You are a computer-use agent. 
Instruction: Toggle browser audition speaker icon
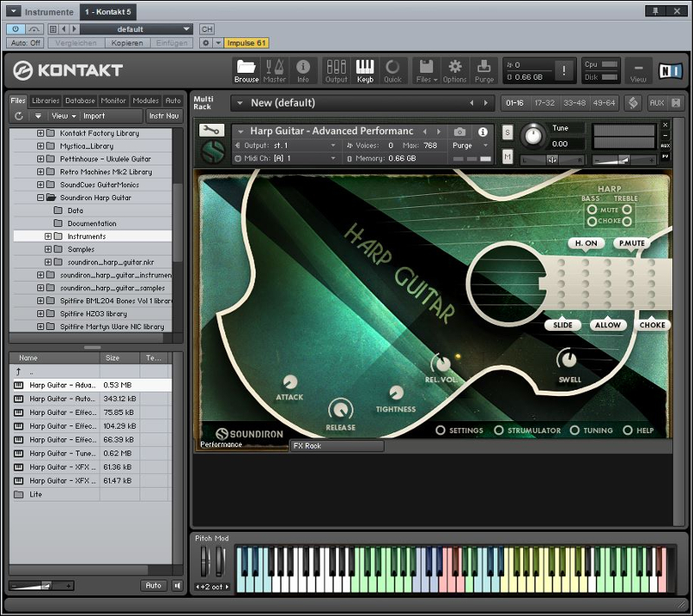click(177, 586)
